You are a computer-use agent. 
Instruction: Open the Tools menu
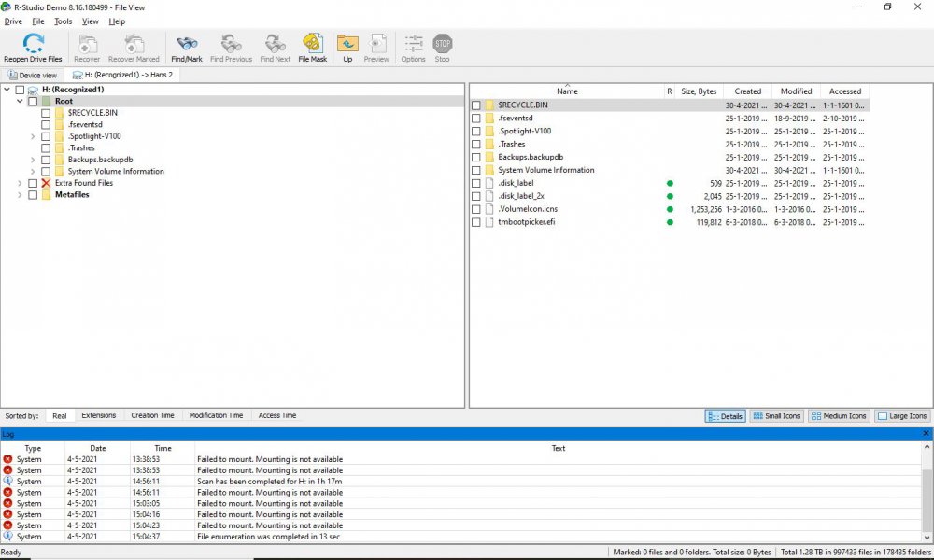point(63,21)
